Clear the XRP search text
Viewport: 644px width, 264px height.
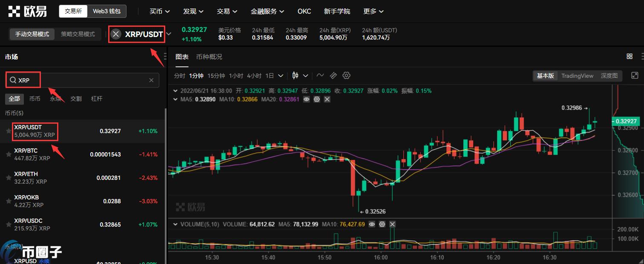pyautogui.click(x=151, y=80)
